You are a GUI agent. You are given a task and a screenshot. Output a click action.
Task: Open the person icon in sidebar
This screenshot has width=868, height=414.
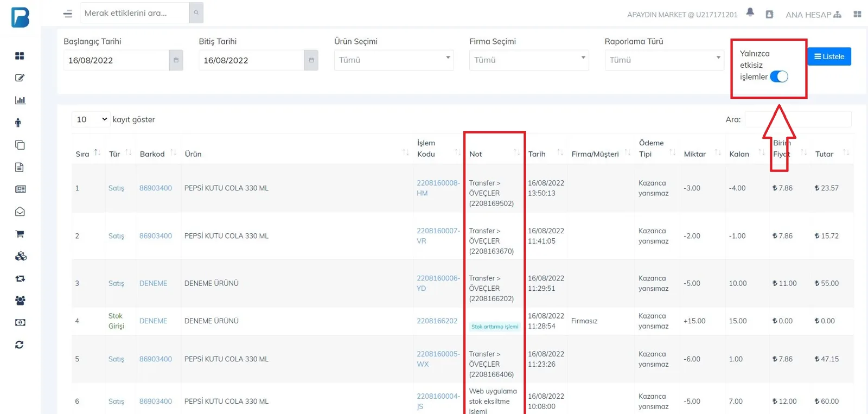(x=18, y=123)
